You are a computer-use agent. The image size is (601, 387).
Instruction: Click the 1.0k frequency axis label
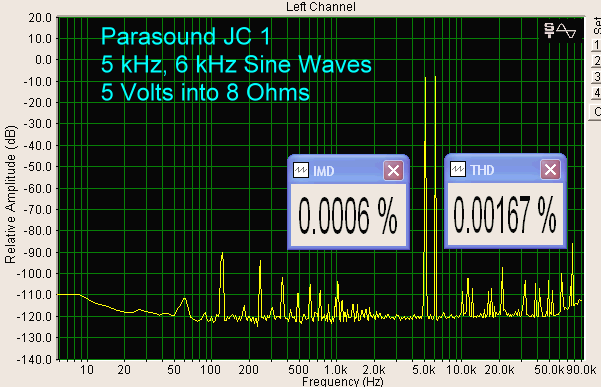[x=336, y=370]
